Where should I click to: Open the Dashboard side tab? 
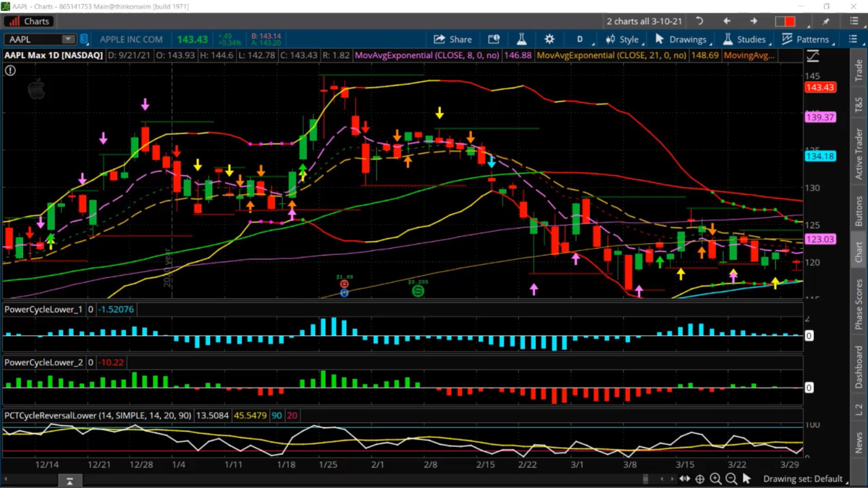tap(859, 367)
